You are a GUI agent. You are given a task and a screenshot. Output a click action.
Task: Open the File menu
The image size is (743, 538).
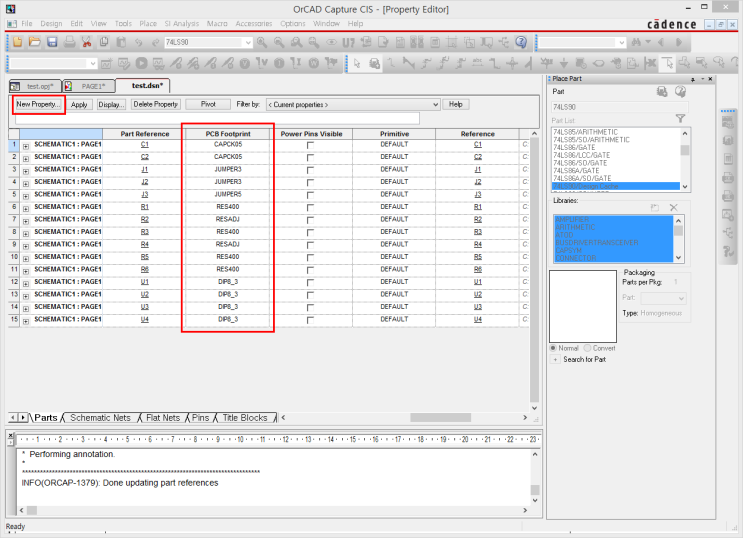pos(27,23)
